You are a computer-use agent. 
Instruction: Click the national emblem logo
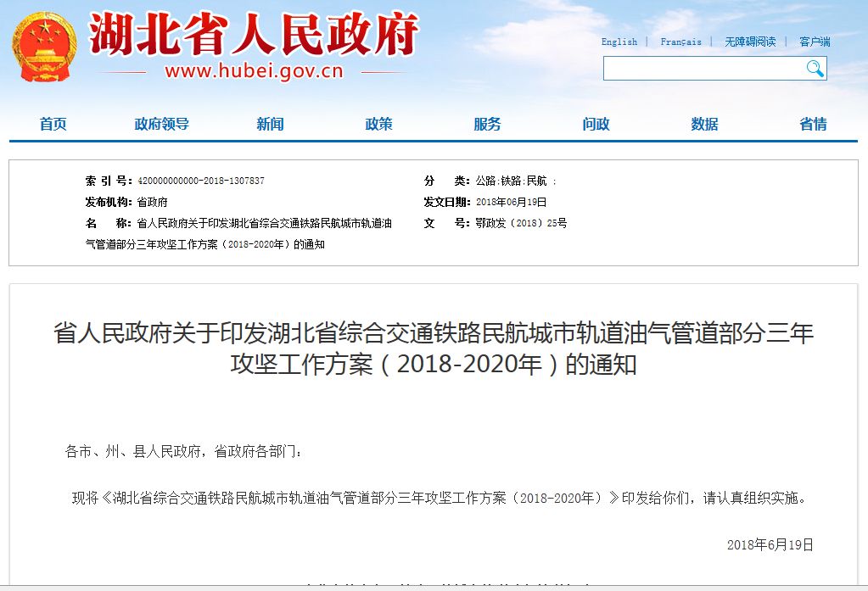tap(43, 47)
